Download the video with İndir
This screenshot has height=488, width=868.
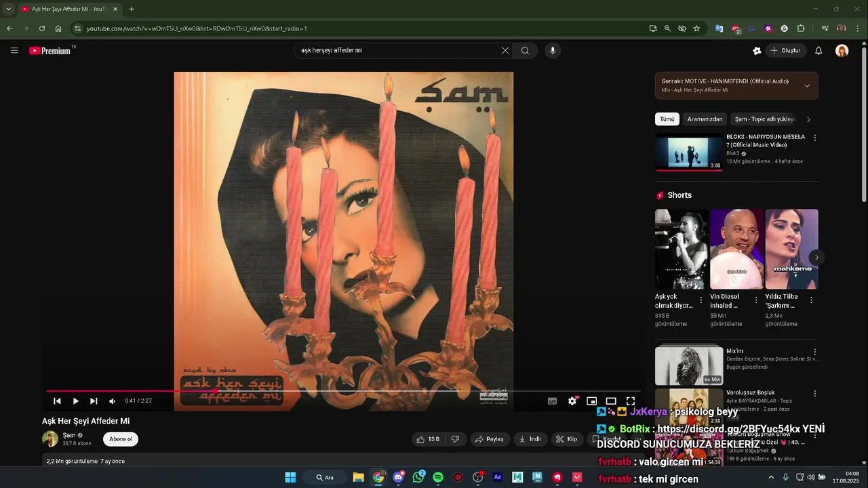[x=530, y=439]
